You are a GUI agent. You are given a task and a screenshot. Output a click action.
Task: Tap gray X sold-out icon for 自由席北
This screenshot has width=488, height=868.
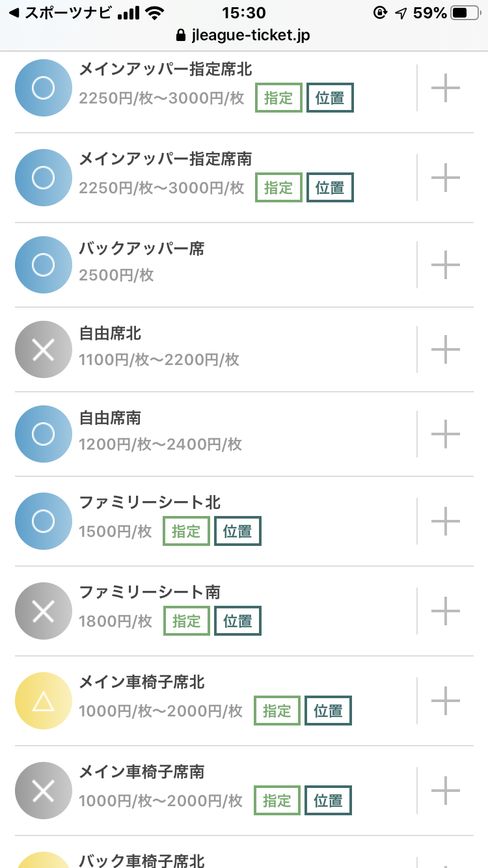(x=43, y=349)
